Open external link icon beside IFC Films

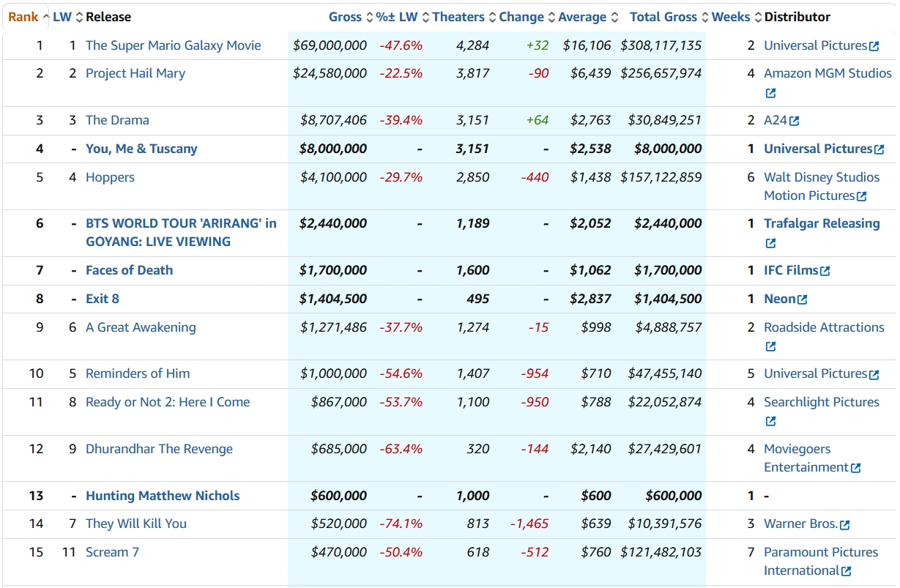[x=825, y=271]
